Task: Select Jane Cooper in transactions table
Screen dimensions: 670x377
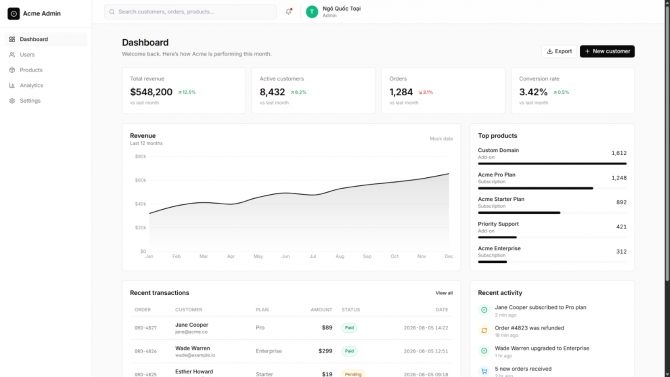Action: point(191,325)
